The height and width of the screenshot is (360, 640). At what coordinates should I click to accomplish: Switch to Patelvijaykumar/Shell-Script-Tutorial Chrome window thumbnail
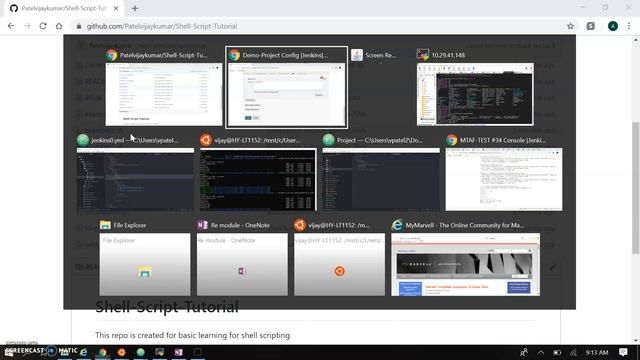(164, 94)
